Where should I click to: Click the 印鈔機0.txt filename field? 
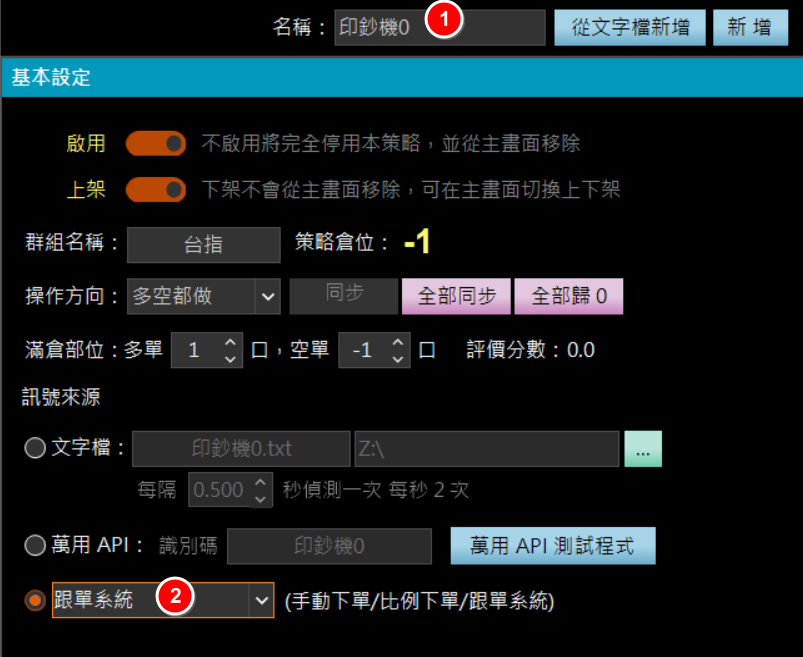[x=241, y=449]
